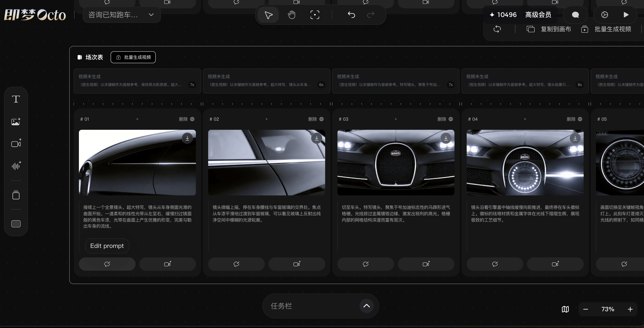The width and height of the screenshot is (644, 328).
Task: Expand the 任务栏 task bar chevron
Action: click(x=366, y=306)
